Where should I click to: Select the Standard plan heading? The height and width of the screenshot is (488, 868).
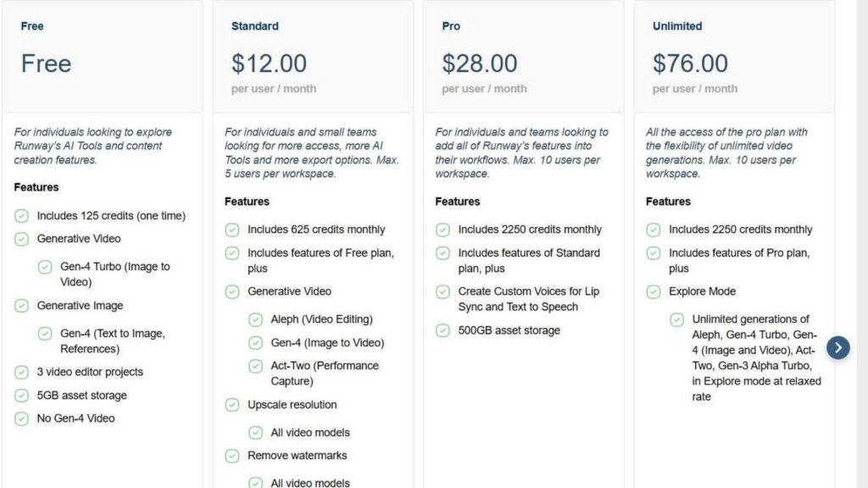(x=254, y=26)
